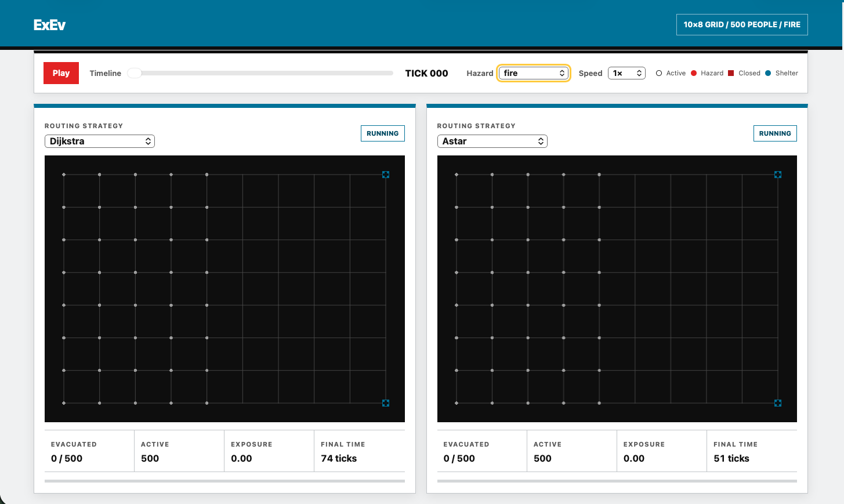Click the ExEv logo

[49, 25]
